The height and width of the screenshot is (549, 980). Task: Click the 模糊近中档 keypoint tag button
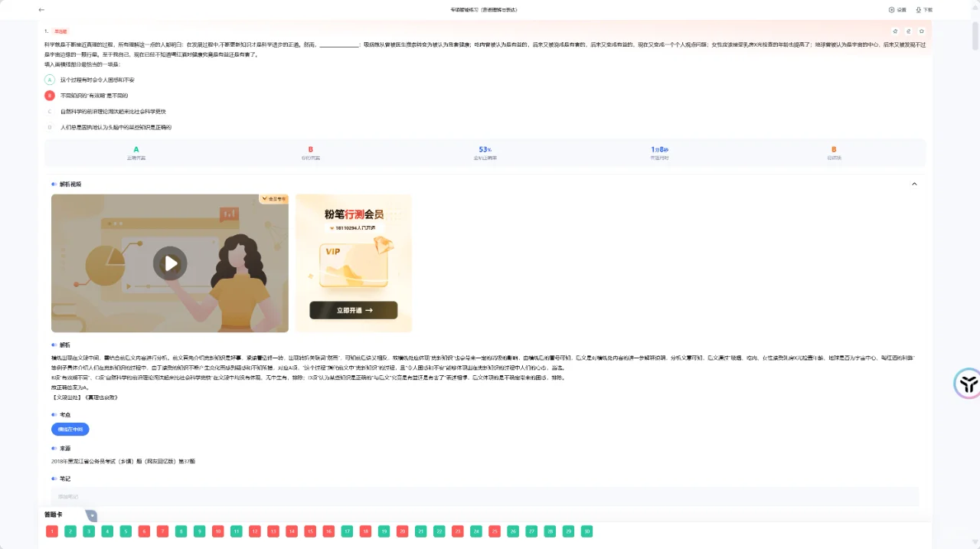[69, 430]
